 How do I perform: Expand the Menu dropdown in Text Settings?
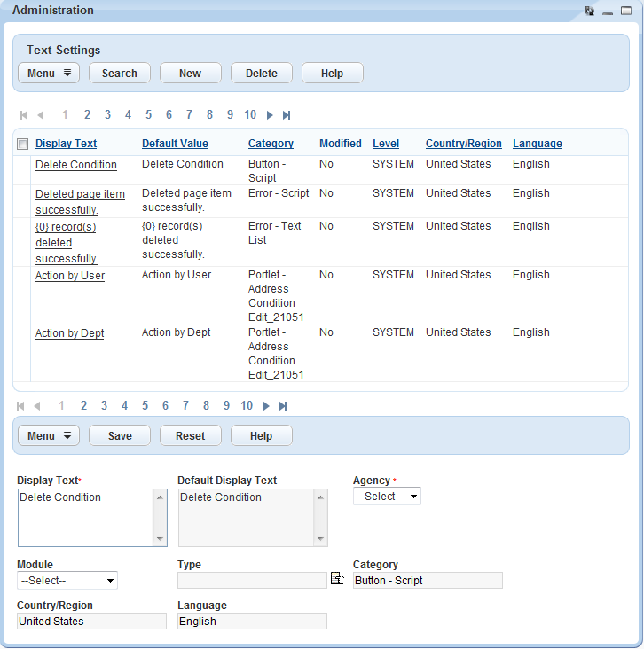49,74
